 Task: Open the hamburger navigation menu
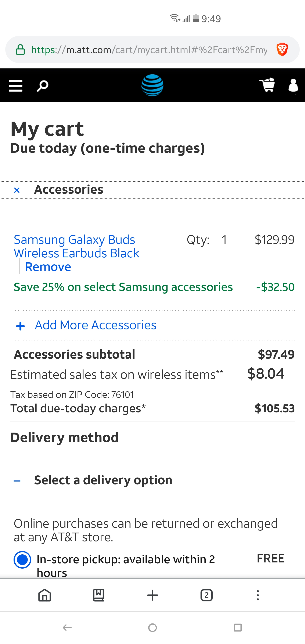(15, 86)
